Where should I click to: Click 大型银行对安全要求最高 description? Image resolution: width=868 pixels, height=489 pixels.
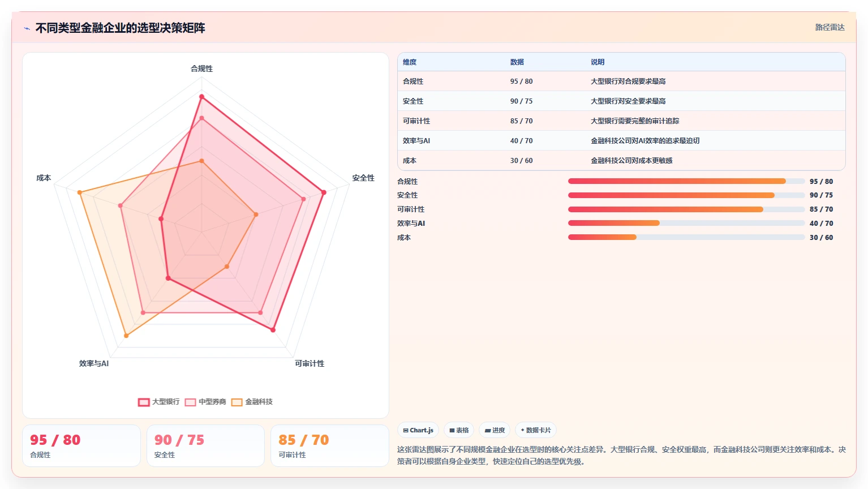point(628,101)
